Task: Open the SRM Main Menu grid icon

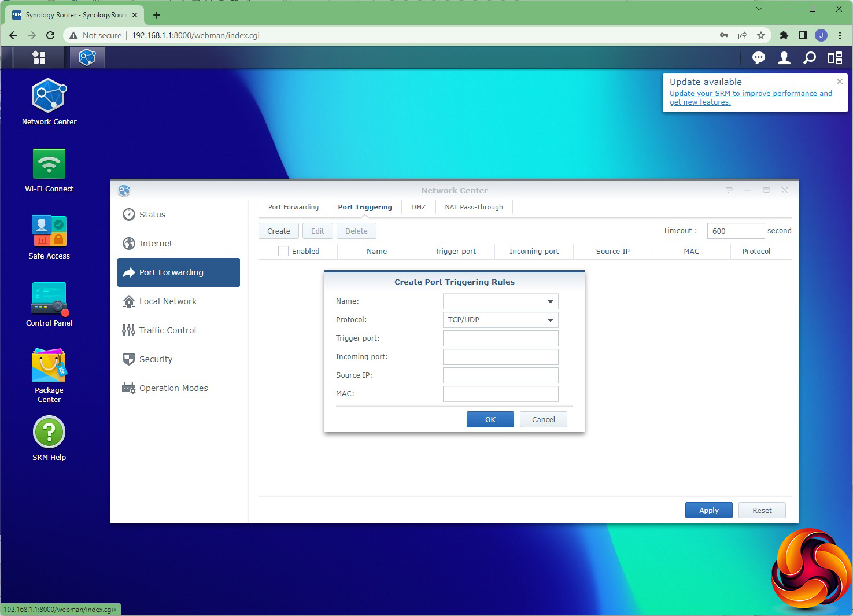Action: [39, 57]
